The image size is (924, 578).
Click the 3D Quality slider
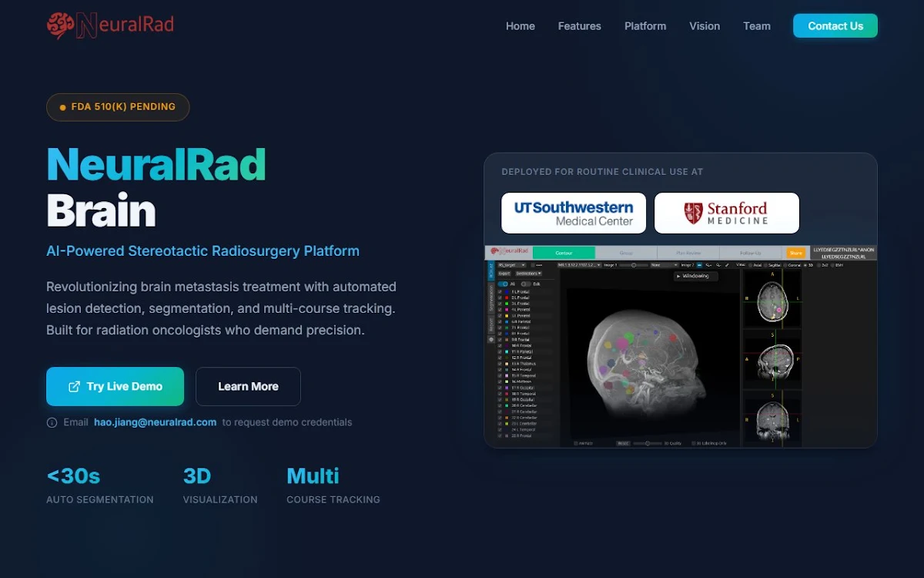648,443
